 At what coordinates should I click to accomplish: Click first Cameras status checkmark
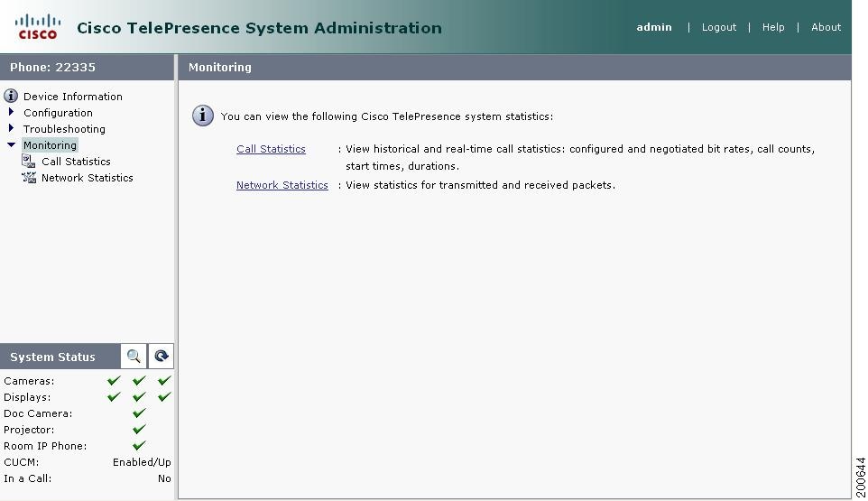[114, 380]
